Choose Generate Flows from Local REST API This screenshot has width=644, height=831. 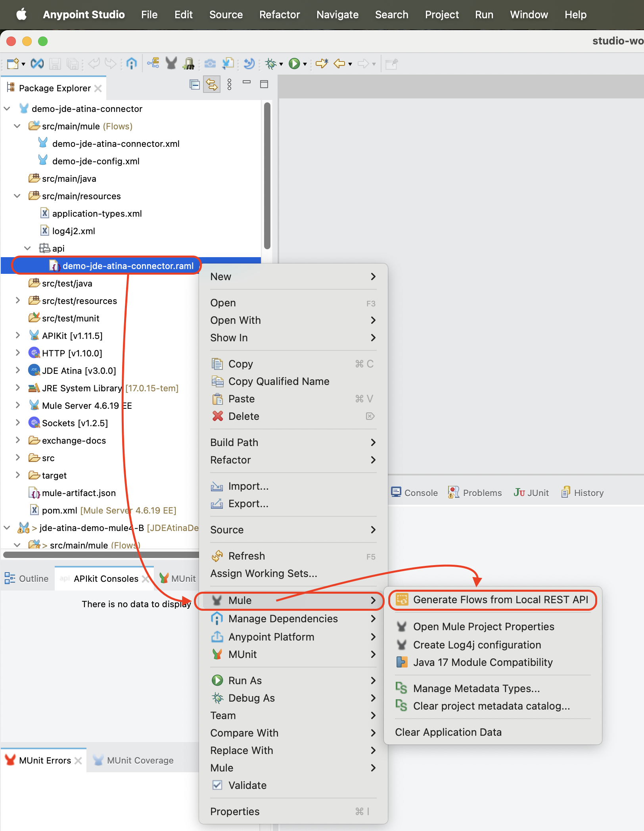coord(500,600)
